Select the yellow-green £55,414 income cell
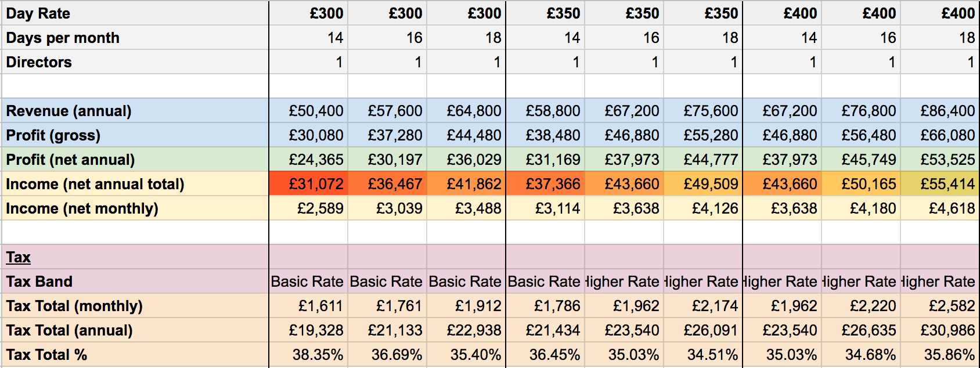980x368 pixels. [940, 184]
